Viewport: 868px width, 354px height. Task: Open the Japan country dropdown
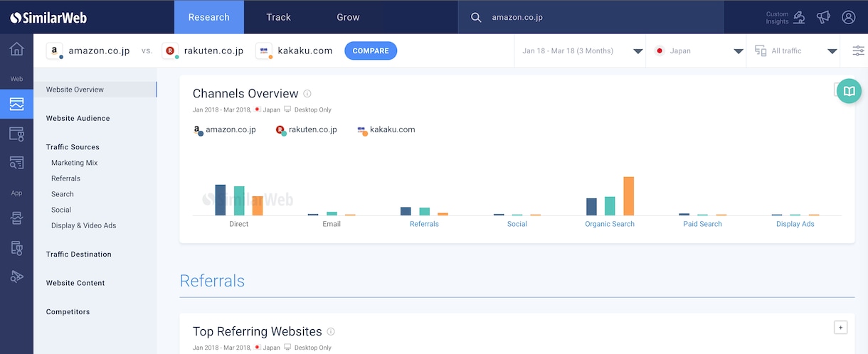click(x=696, y=51)
